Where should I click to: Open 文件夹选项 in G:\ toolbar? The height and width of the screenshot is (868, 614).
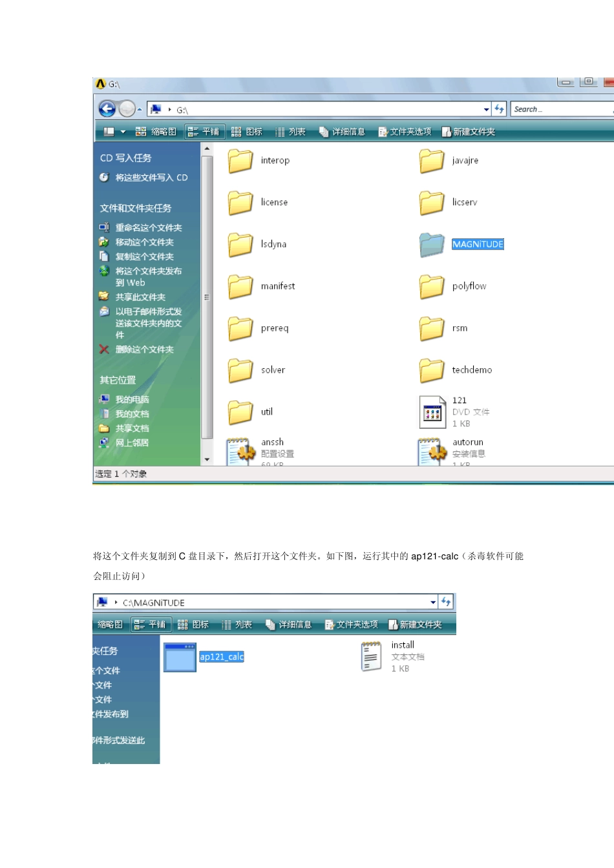405,132
